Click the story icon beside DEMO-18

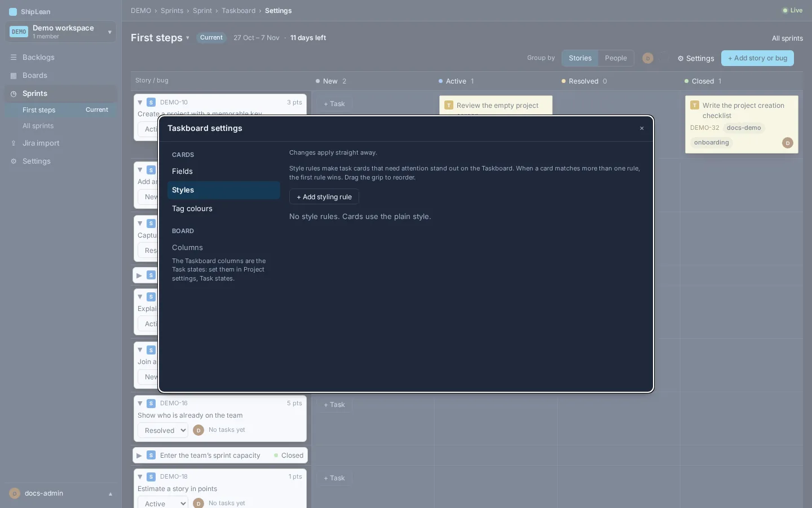coord(151,477)
